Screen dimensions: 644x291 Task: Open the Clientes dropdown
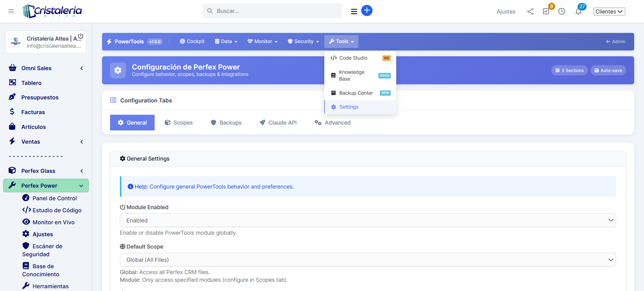pos(609,12)
